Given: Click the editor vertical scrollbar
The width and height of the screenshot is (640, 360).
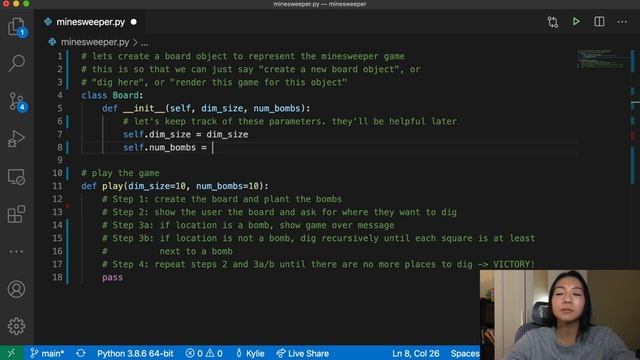Looking at the screenshot, I should click(x=633, y=159).
